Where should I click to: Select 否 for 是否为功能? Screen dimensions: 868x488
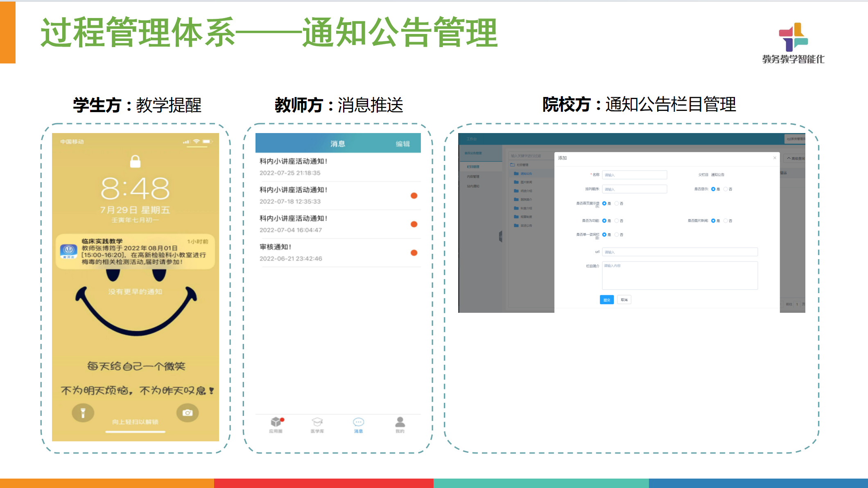(x=617, y=221)
